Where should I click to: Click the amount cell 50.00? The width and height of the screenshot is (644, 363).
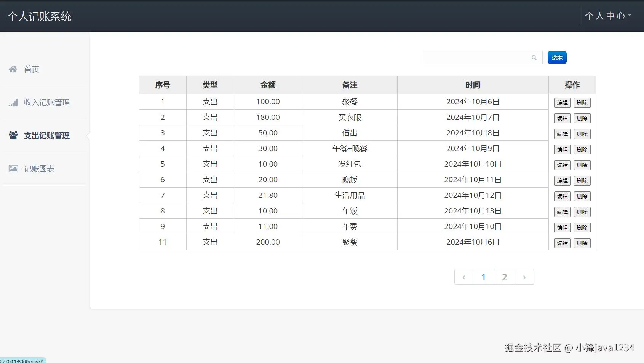tap(268, 133)
